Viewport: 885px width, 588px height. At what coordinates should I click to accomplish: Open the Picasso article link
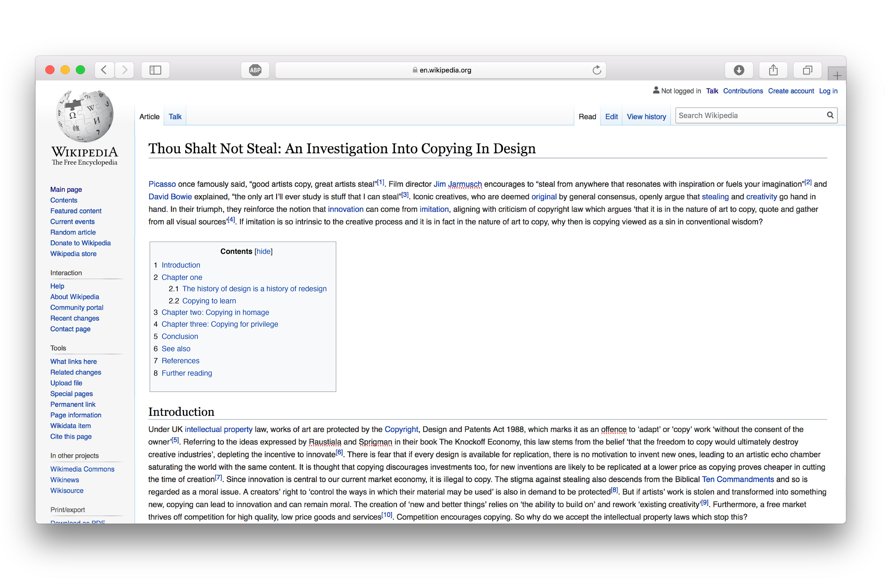162,184
